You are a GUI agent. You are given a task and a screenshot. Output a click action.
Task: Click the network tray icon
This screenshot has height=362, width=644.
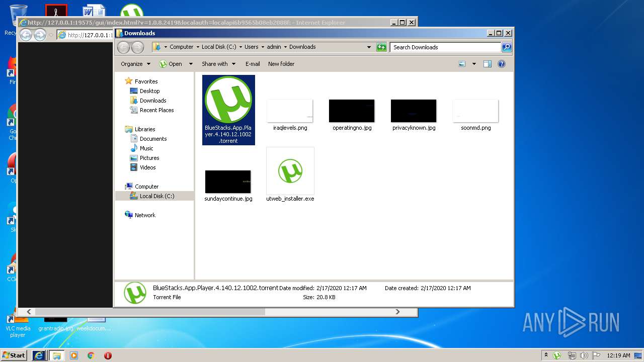[572, 355]
